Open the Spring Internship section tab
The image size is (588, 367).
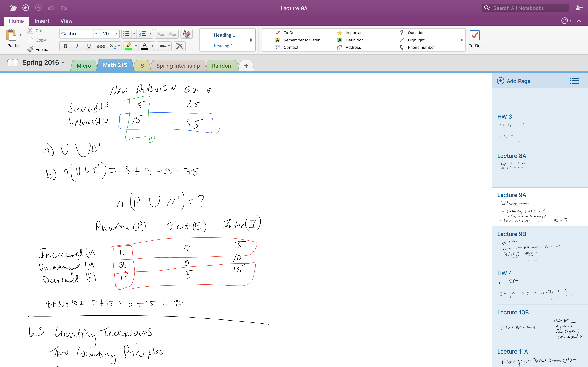(178, 66)
